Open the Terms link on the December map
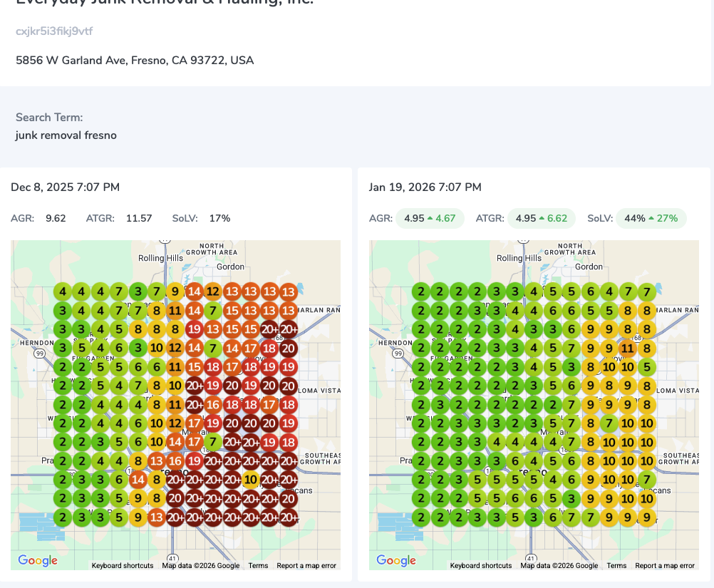Image resolution: width=714 pixels, height=588 pixels. click(x=258, y=565)
